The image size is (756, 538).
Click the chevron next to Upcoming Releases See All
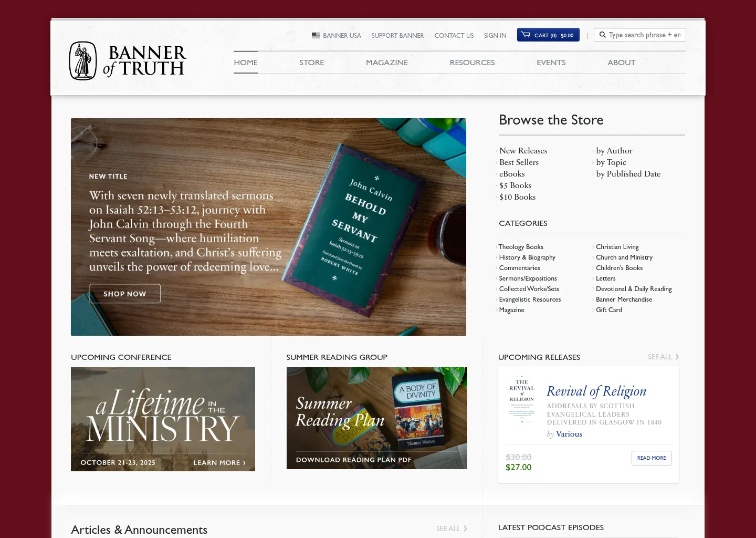[x=677, y=357]
